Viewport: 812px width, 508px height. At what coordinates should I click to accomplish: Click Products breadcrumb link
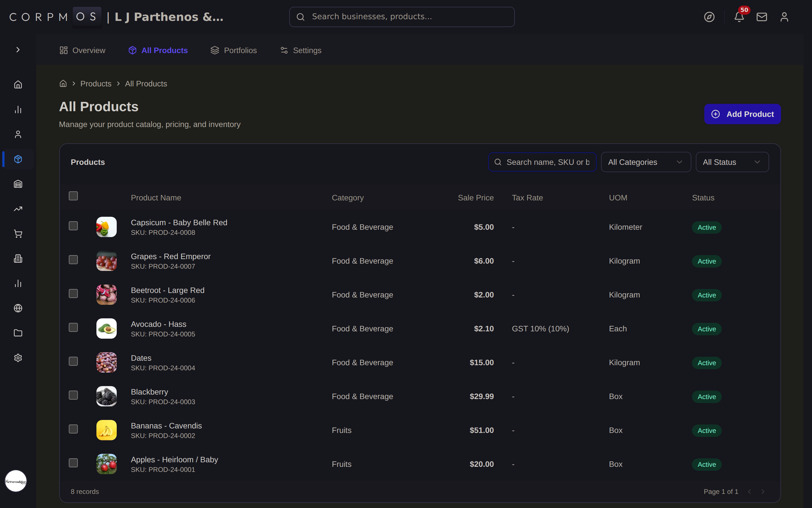[96, 84]
